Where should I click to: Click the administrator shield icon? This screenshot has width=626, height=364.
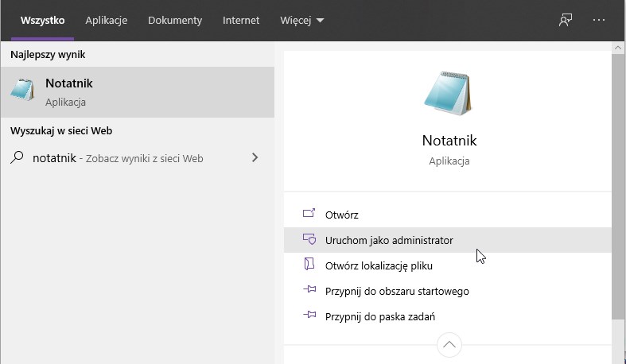tap(309, 238)
